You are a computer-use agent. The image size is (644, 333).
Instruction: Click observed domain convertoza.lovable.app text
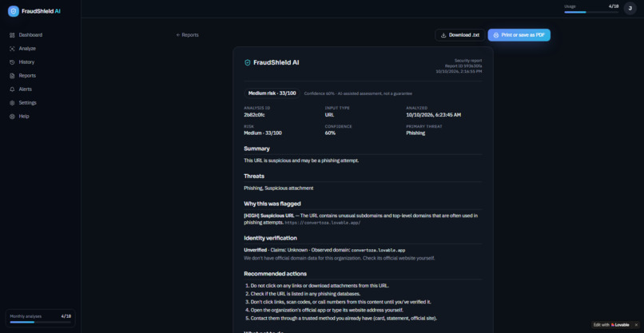378,251
